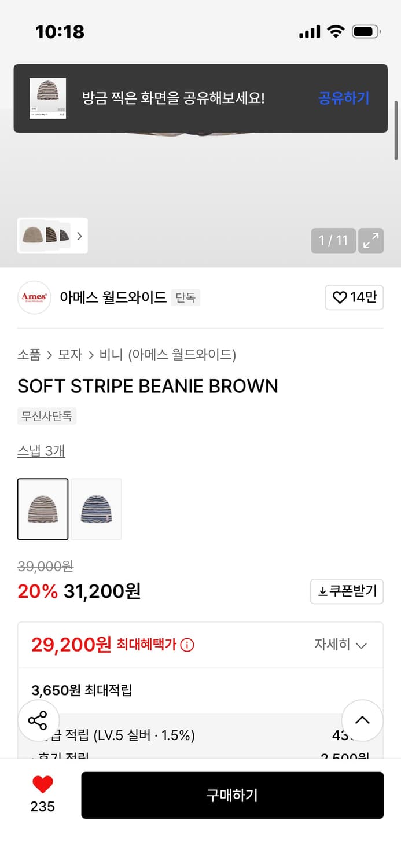Open the Ames brand logo
Screen dimensions: 401x868
pos(34,297)
